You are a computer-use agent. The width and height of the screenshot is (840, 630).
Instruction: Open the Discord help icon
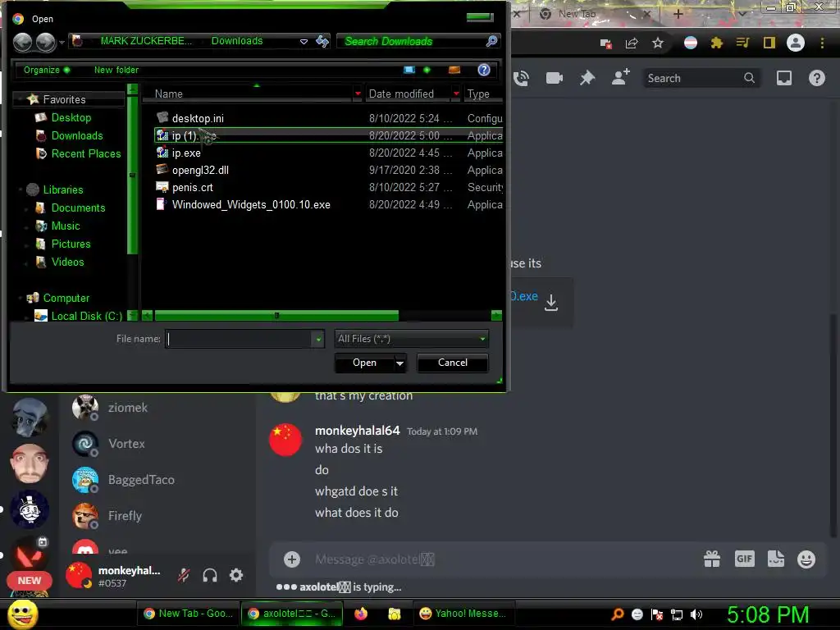click(x=817, y=78)
